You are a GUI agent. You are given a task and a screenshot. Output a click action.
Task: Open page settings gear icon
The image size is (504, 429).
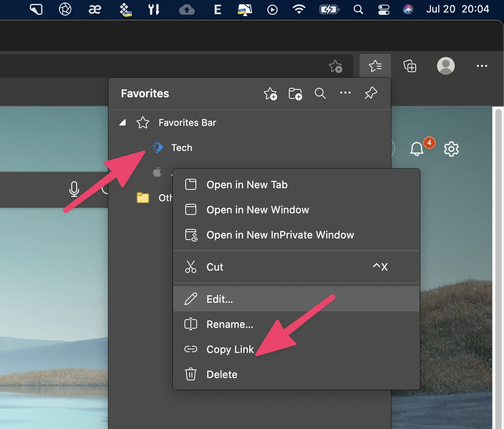point(451,149)
